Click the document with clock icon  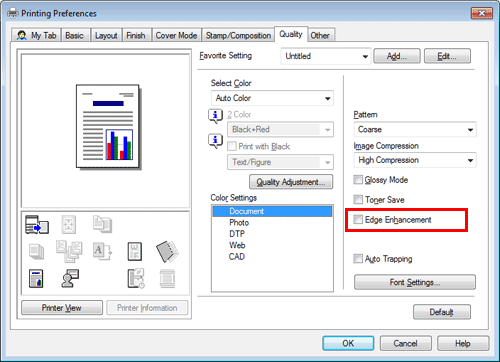pos(136,278)
